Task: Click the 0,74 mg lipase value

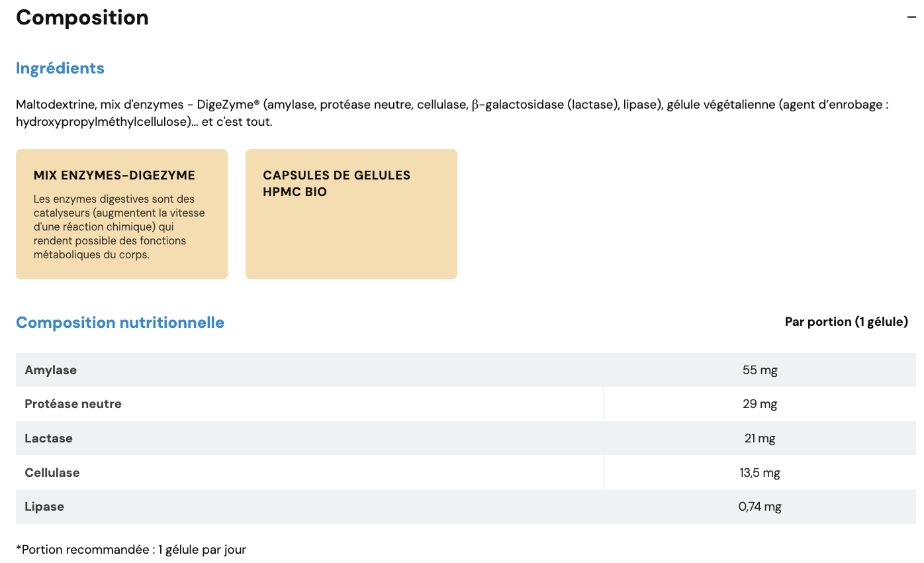Action: [x=760, y=507]
